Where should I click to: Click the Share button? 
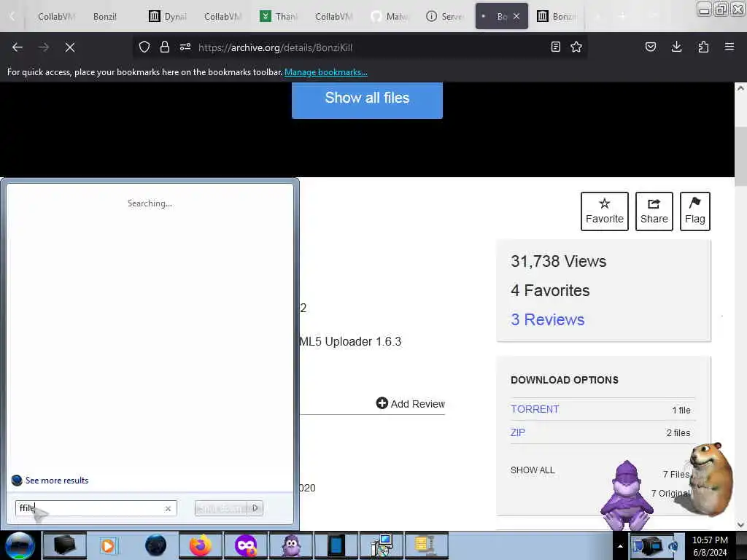654,211
